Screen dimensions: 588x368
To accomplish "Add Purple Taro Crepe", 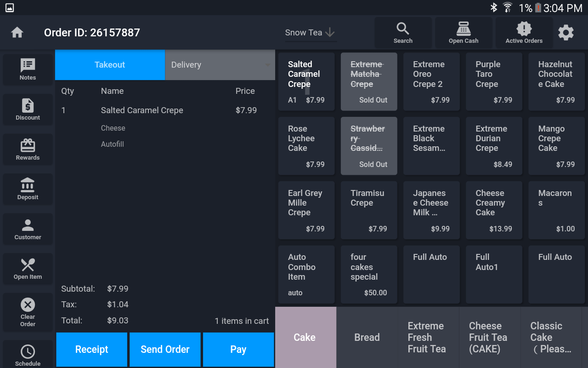I will 494,82.
